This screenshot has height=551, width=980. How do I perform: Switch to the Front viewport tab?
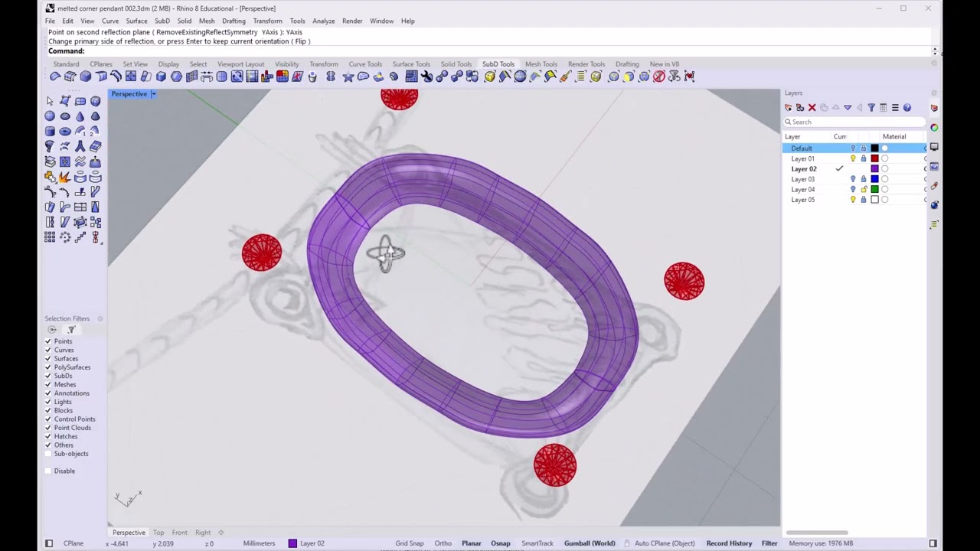180,533
